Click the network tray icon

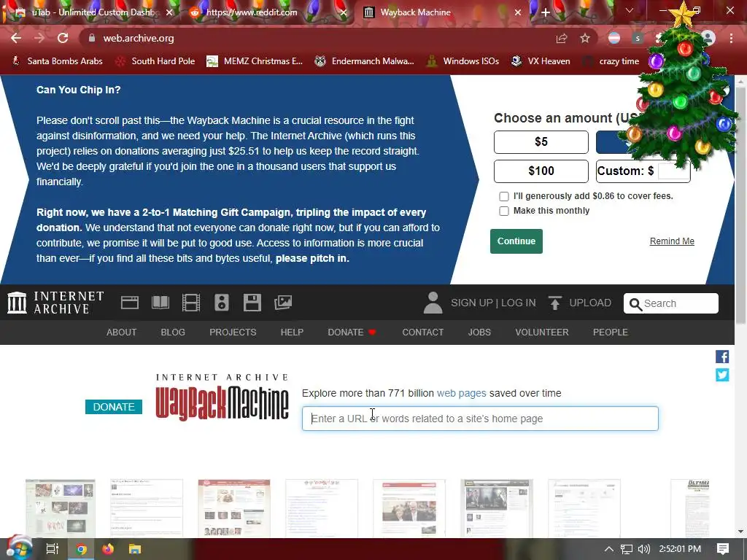pyautogui.click(x=627, y=549)
